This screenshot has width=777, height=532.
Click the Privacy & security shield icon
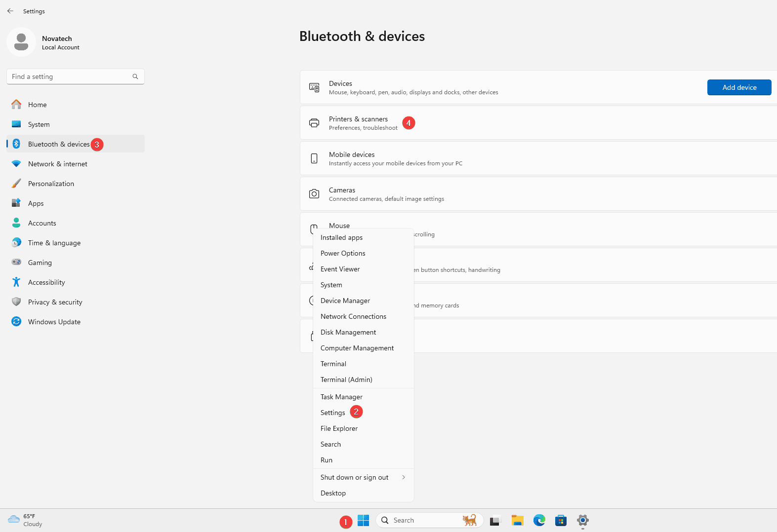click(x=16, y=302)
